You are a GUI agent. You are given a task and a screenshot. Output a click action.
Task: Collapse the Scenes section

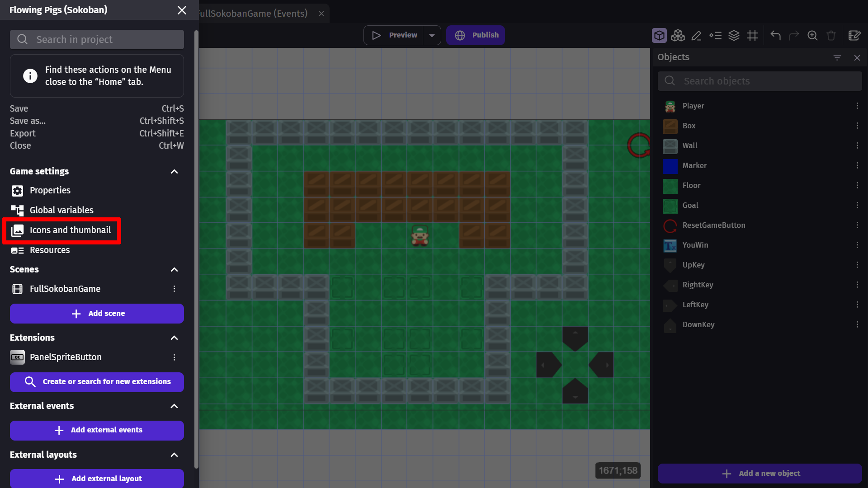point(175,269)
